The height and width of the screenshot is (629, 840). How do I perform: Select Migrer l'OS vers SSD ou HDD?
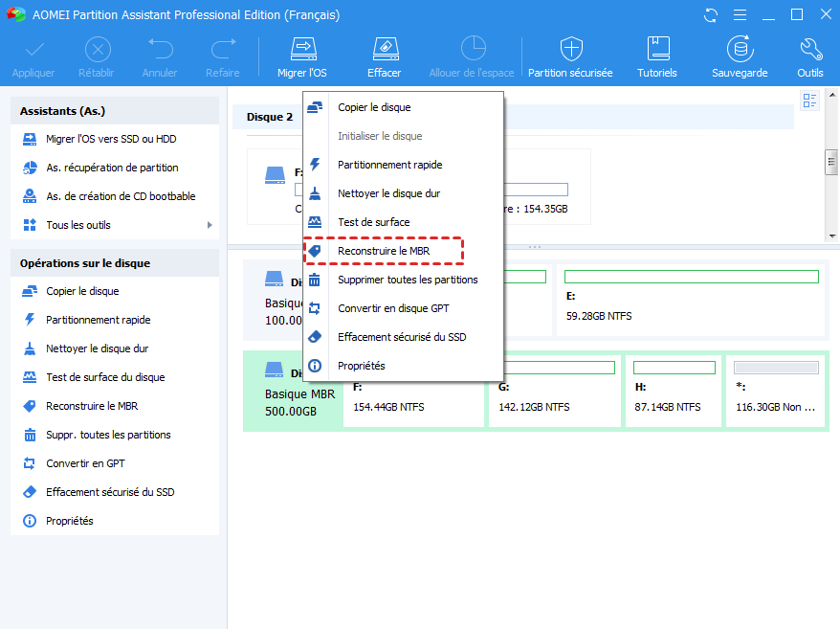coord(111,139)
